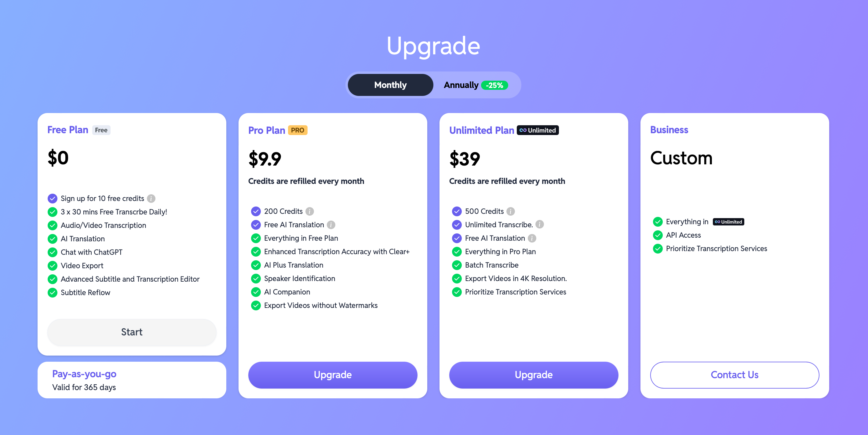Click Start button on the Free Plan

click(x=132, y=331)
